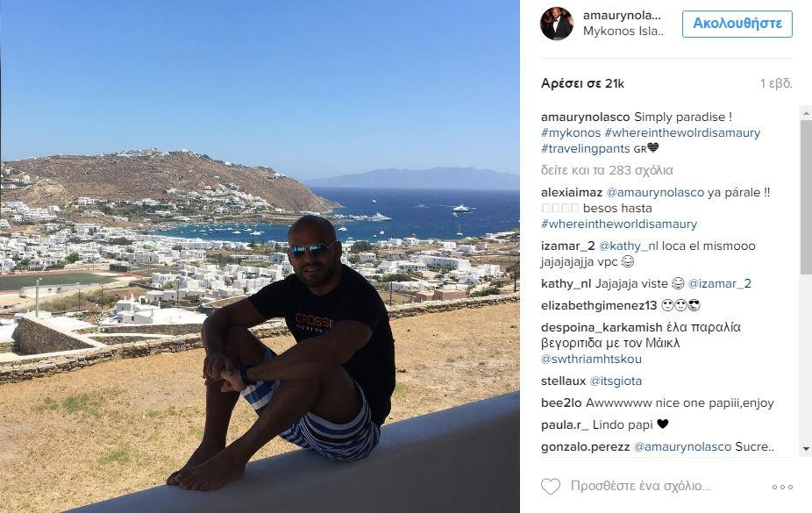Click the comments scrollbar thumb

coord(806,196)
